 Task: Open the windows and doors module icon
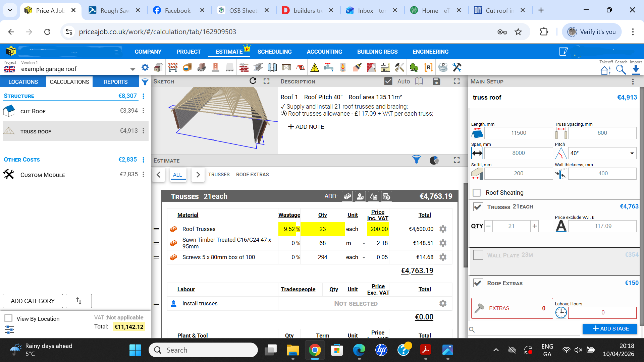coord(272,67)
